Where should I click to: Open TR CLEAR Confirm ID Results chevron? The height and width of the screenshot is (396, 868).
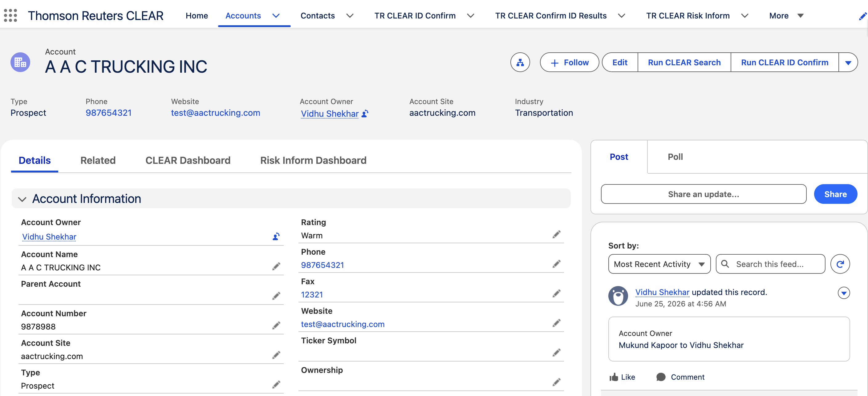click(x=622, y=16)
